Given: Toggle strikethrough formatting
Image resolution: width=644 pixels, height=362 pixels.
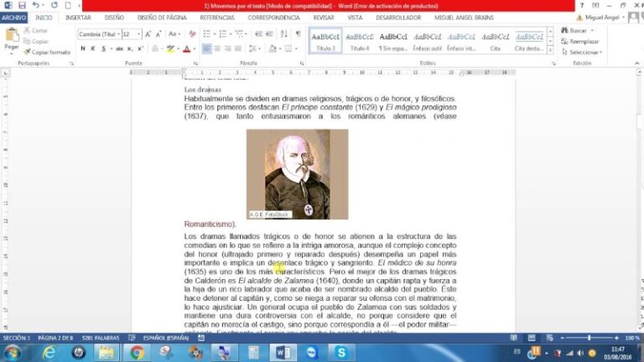Looking at the screenshot, I should (120, 49).
